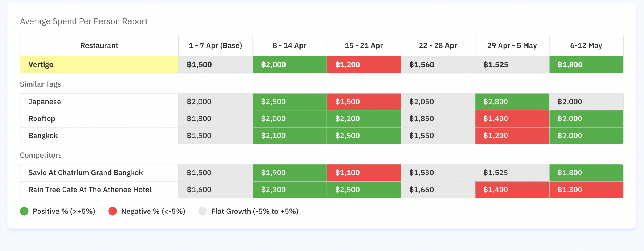Select the Vertigo restaurant row label
The height and width of the screenshot is (251, 644).
[41, 65]
